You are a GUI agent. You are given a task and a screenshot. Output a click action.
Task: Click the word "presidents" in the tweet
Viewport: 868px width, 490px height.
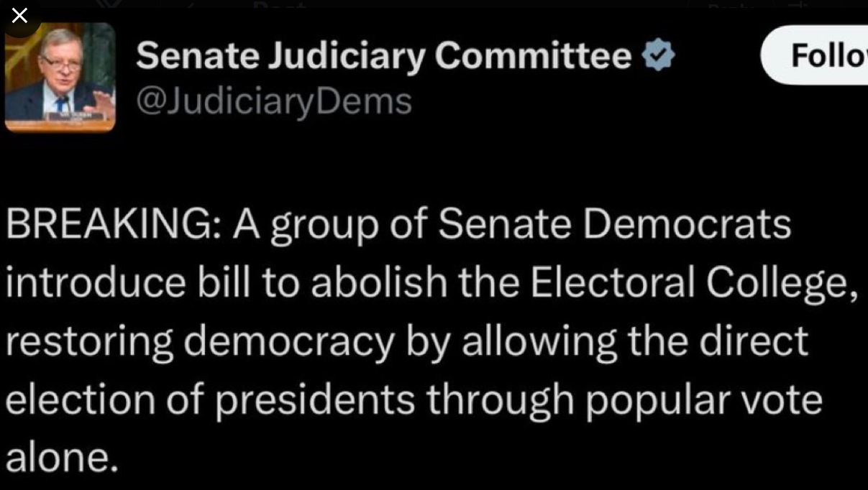click(314, 399)
